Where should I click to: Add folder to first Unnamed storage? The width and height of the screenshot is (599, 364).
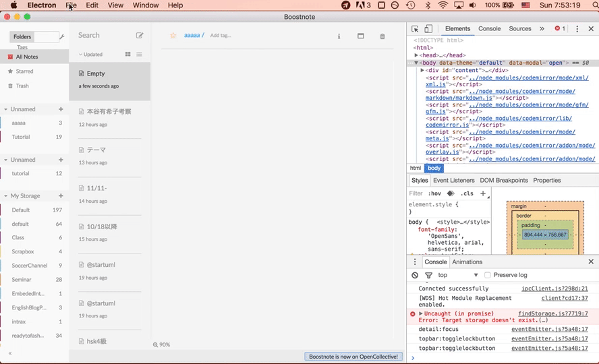tap(61, 109)
